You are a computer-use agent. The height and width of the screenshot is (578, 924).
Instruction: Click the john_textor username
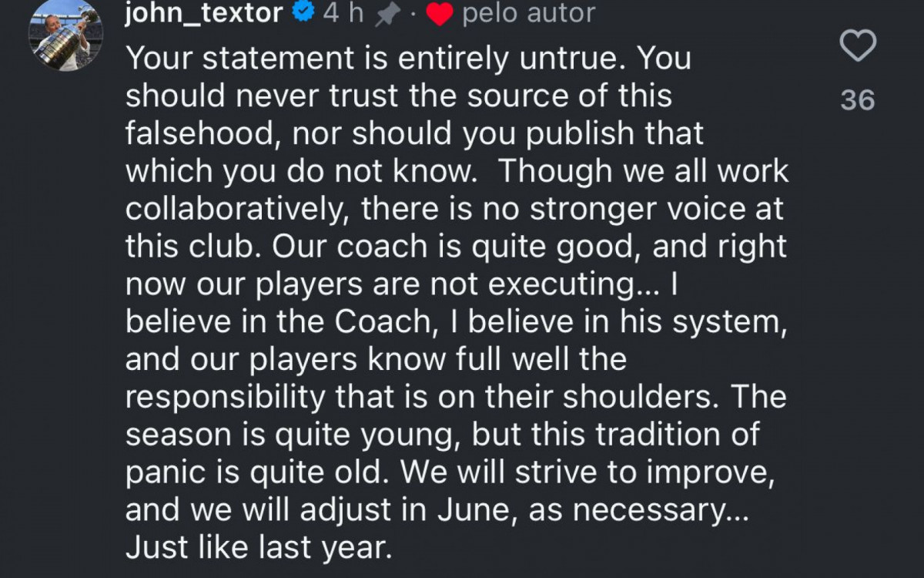pyautogui.click(x=204, y=13)
